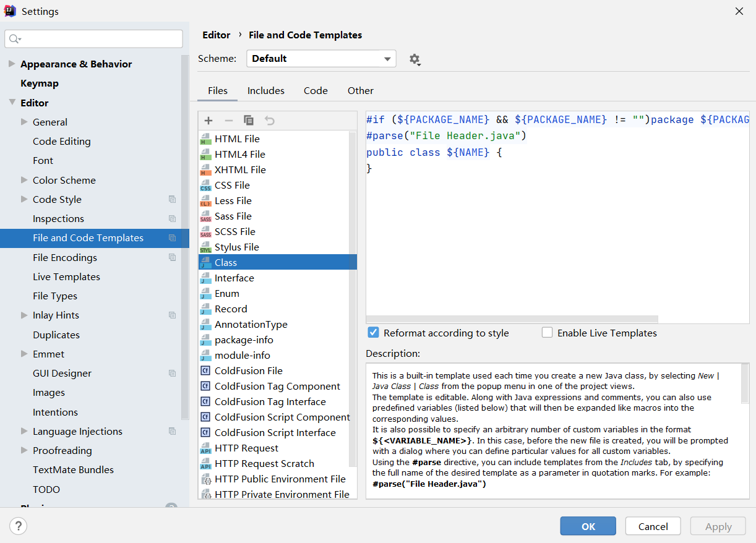Click the CSS File template icon
This screenshot has height=543, width=756.
[205, 186]
